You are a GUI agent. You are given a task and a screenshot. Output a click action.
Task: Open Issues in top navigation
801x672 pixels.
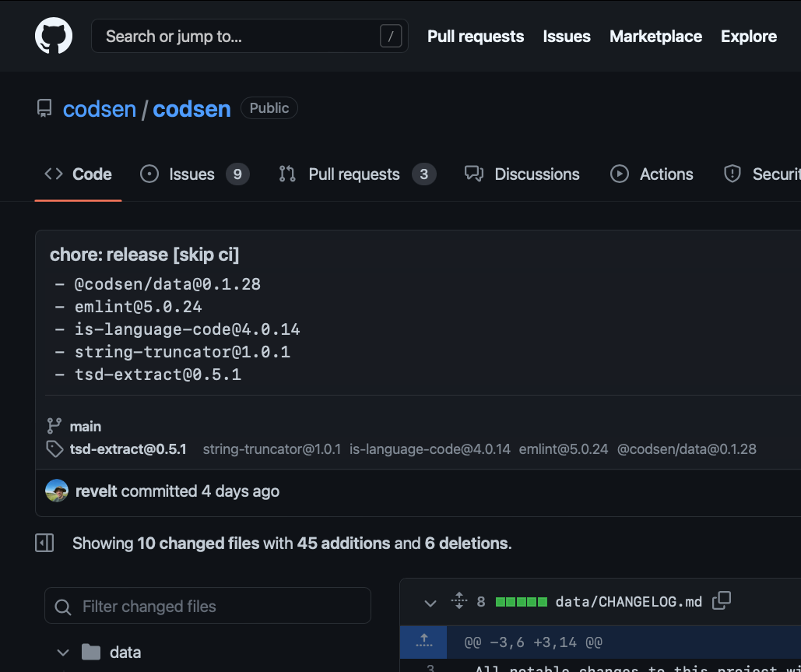point(567,37)
